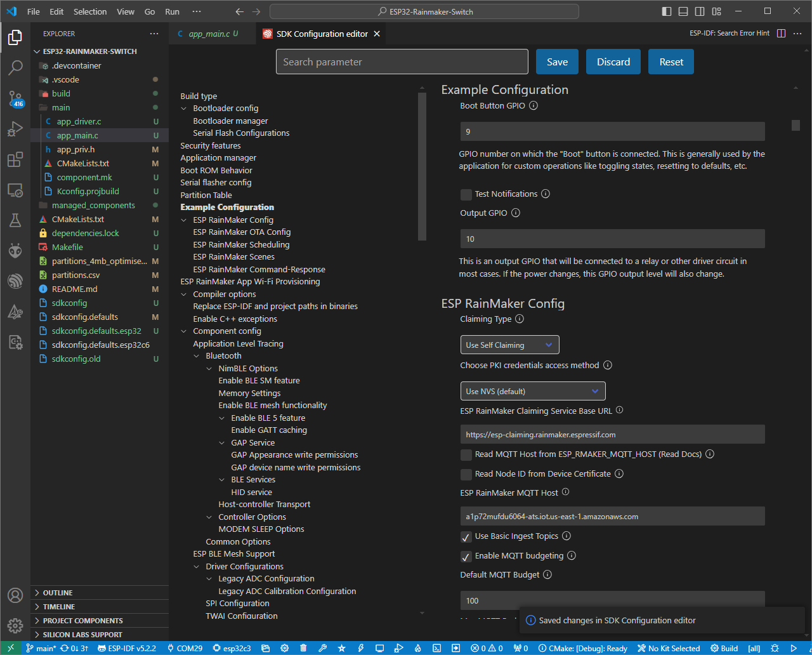Collapse the ESP32-RAINMAKER-SWITCH root folder

(x=37, y=51)
